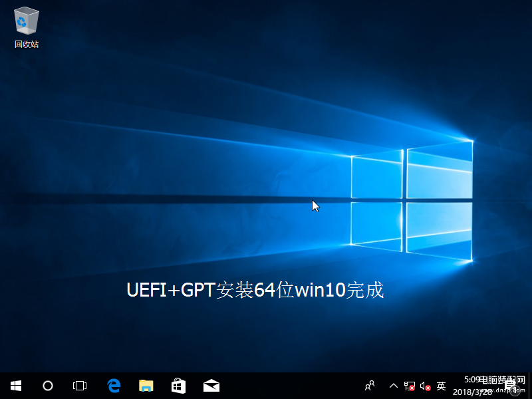
Task: Open the Action Center notifications icon
Action: [511, 386]
